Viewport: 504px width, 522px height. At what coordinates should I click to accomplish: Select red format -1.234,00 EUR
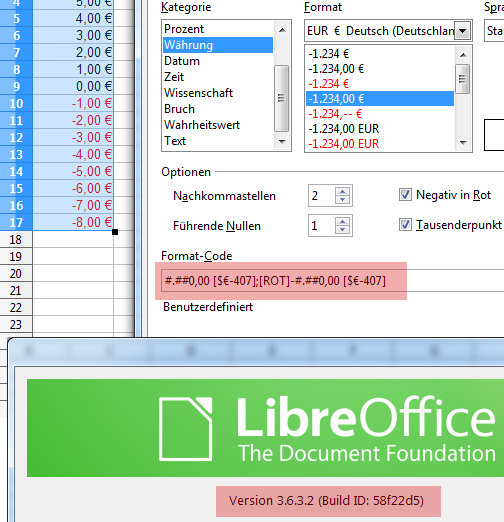(x=380, y=144)
